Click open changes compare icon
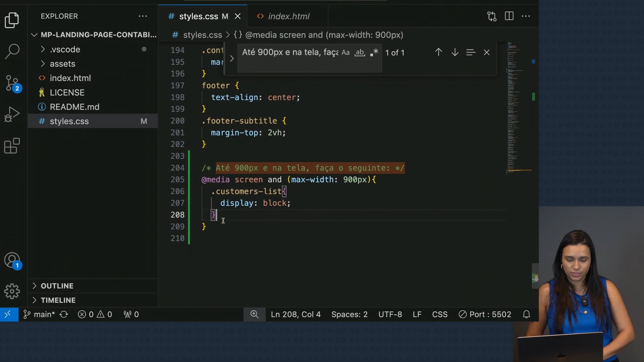644x362 pixels. (492, 16)
